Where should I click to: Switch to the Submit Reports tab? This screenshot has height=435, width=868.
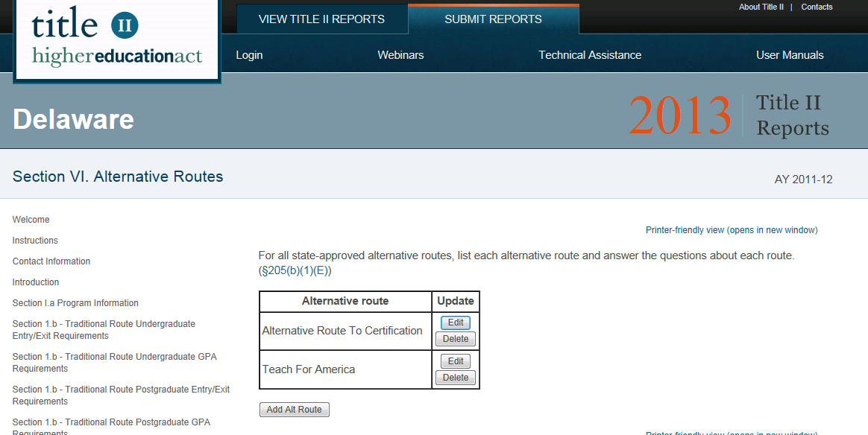[x=493, y=19]
